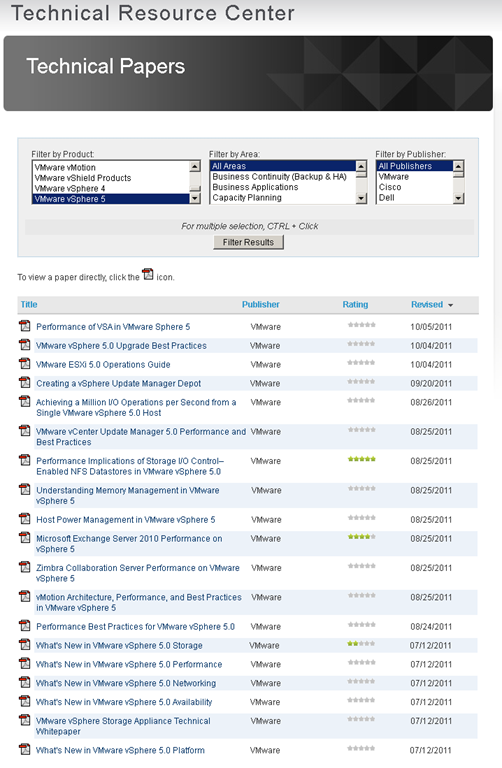Open PDF icon for What's New Performance paper
This screenshot has width=502, height=768.
24,664
